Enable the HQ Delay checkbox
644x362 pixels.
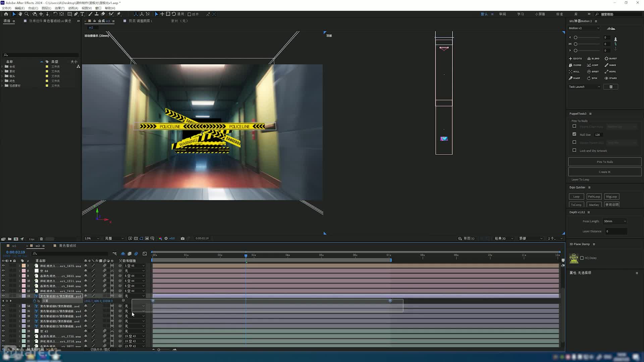tap(582, 258)
